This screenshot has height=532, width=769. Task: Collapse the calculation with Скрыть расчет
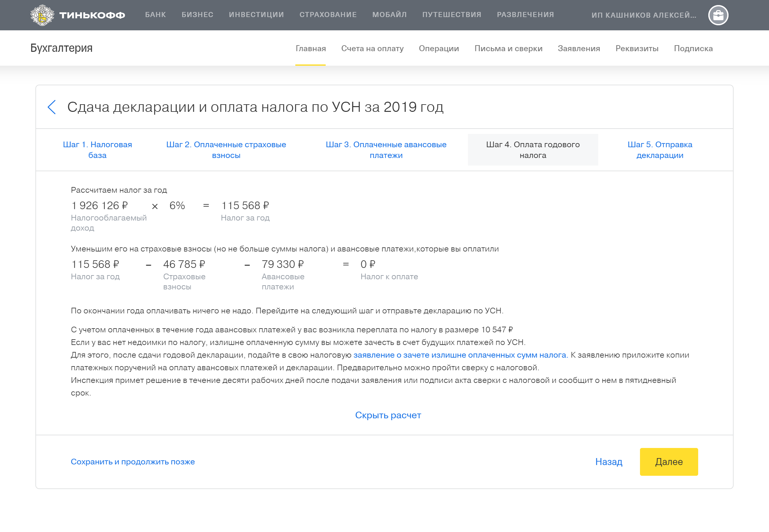[x=388, y=415]
